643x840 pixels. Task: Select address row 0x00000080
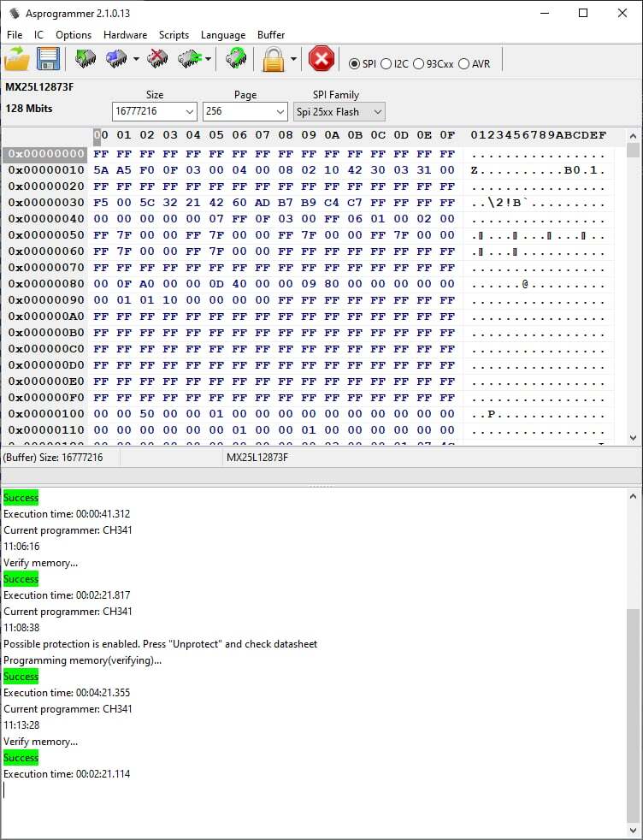click(x=46, y=284)
